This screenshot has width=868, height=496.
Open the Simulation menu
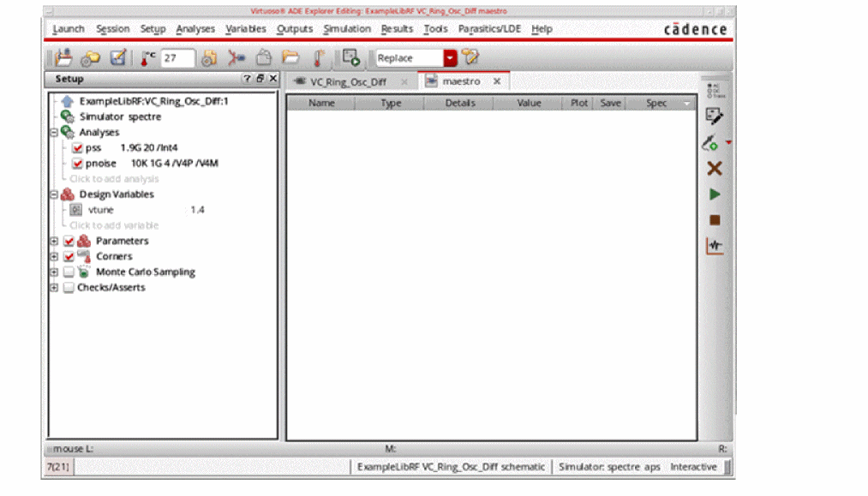tap(347, 29)
